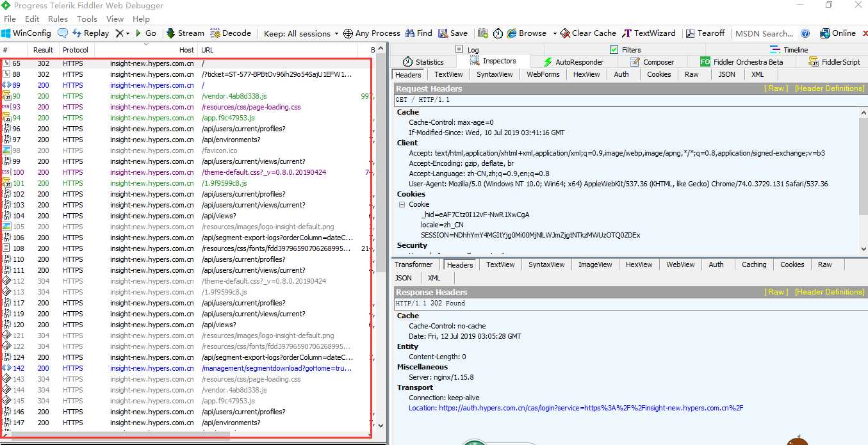The image size is (868, 445).
Task: Click Header Definitions in Request Headers
Action: coord(830,88)
